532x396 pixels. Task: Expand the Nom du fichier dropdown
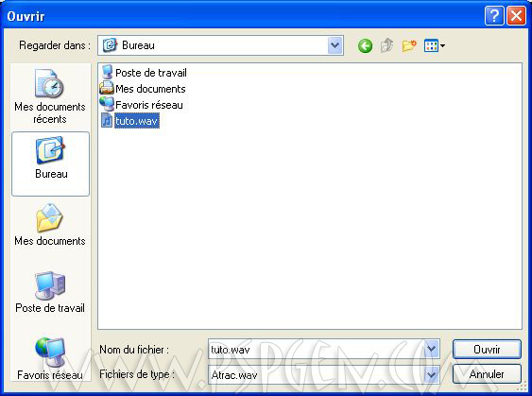point(431,349)
